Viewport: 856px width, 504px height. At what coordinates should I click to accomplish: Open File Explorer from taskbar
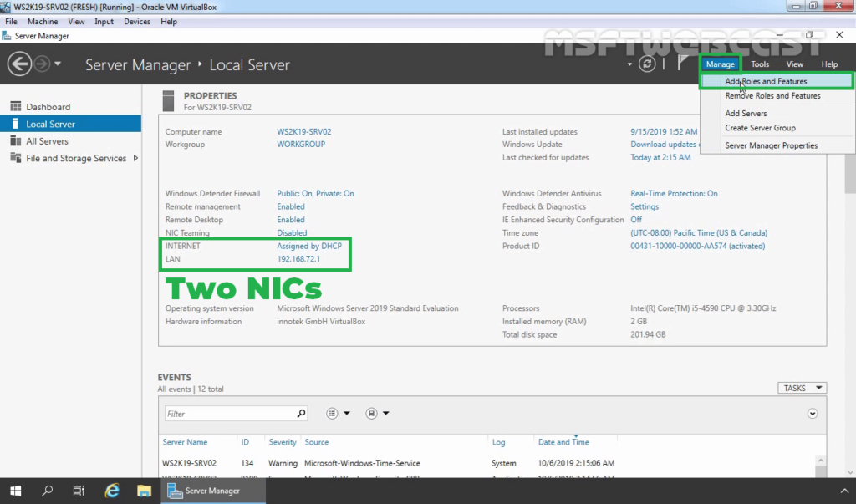coord(144,491)
